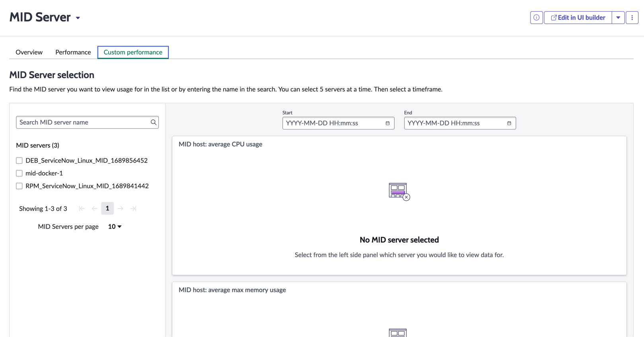The height and width of the screenshot is (337, 644).
Task: Click the Showing 1-3 of 3 text
Action: coord(43,209)
